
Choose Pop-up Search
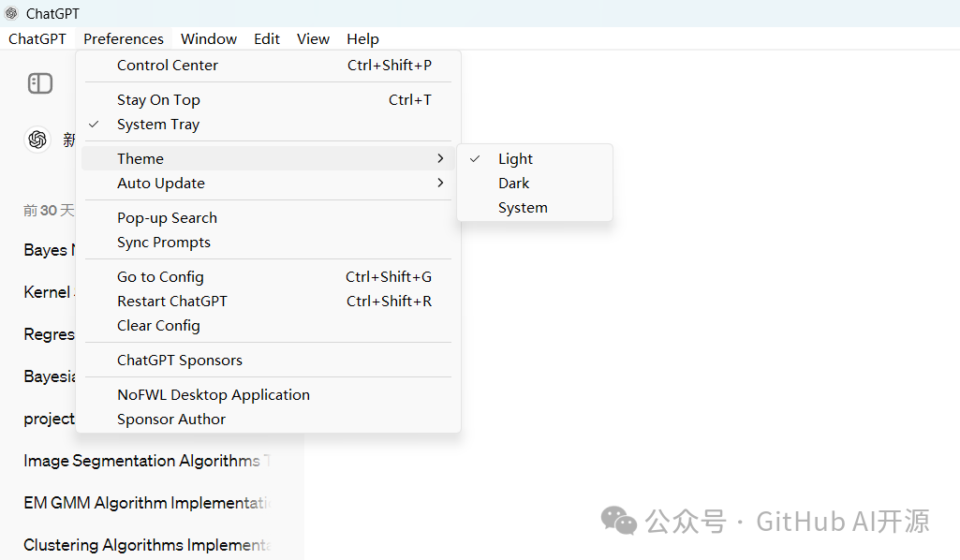tap(268, 218)
